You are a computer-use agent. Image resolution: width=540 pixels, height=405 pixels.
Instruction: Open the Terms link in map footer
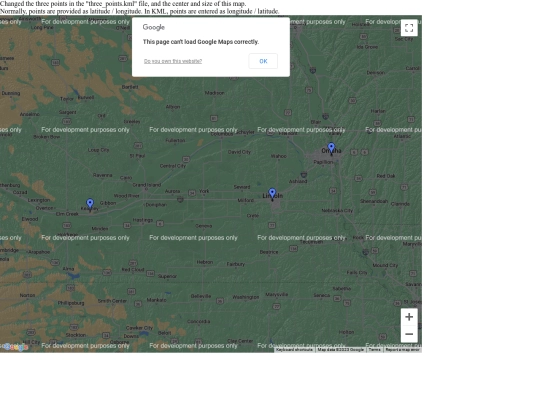click(x=374, y=350)
